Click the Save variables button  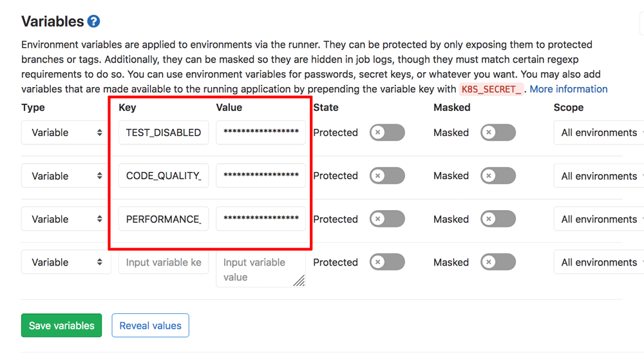[62, 325]
